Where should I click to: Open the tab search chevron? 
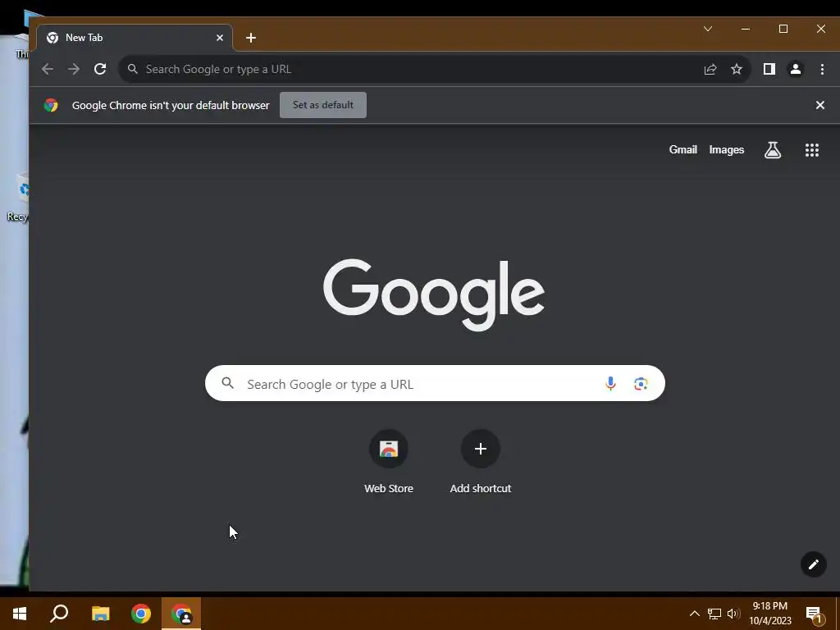[x=708, y=29]
